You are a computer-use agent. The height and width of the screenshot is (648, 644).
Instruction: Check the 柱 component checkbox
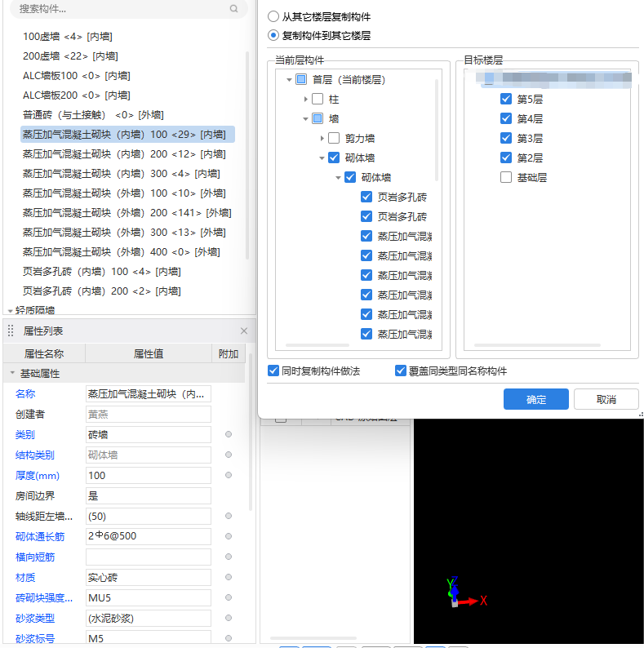click(318, 100)
